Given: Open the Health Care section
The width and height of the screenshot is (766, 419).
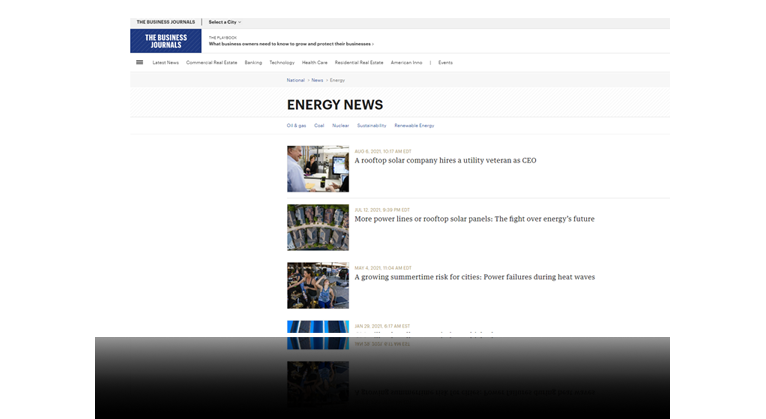Looking at the screenshot, I should click(x=315, y=63).
